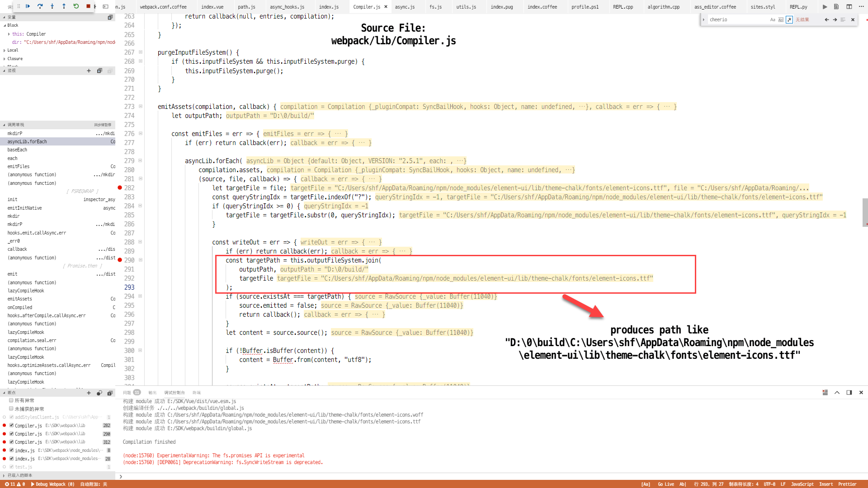This screenshot has width=868, height=488.
Task: Click Go Live in the status bar
Action: 665,484
